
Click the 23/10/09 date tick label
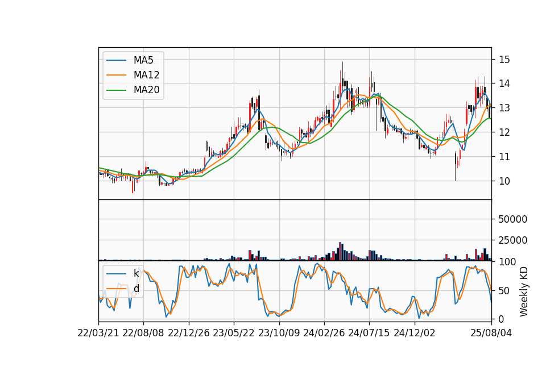click(x=279, y=333)
